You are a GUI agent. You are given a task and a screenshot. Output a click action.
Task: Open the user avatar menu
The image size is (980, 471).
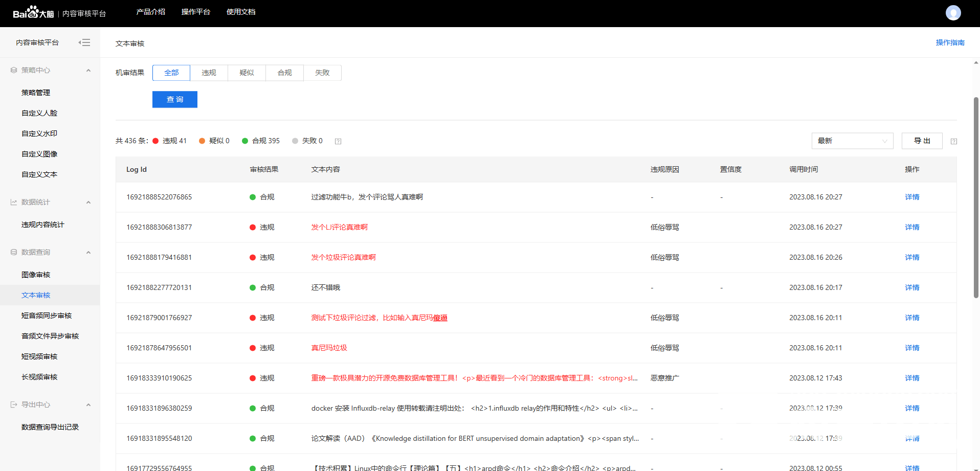953,13
